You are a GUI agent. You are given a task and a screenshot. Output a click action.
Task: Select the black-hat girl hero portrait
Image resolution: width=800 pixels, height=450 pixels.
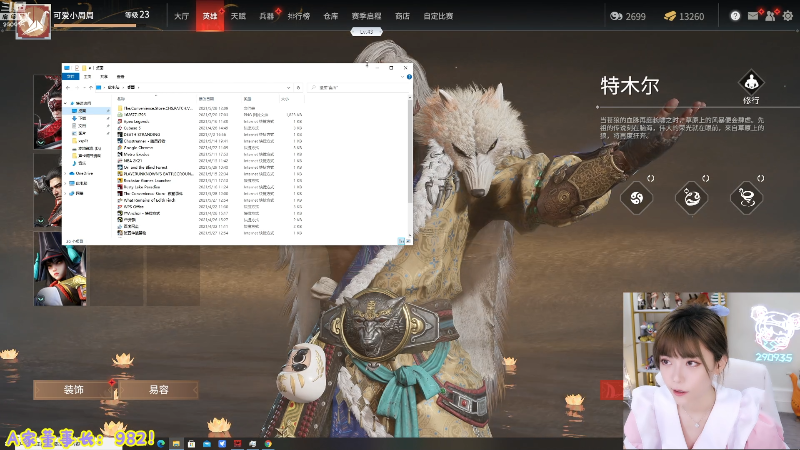[60, 269]
